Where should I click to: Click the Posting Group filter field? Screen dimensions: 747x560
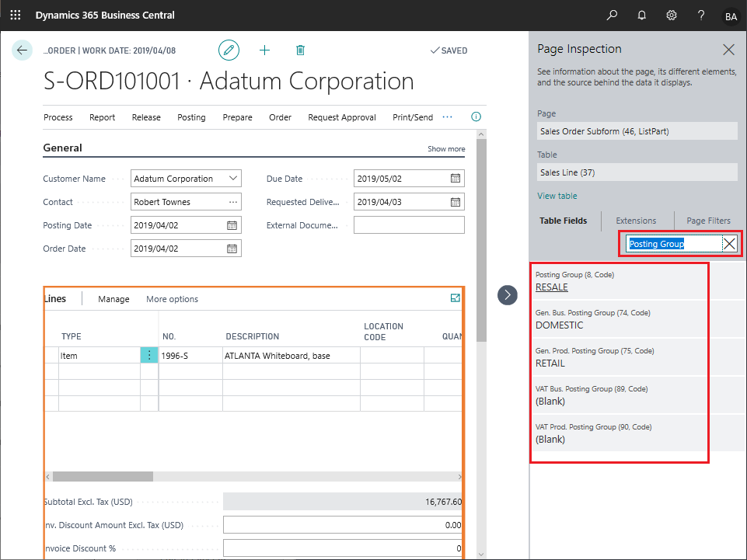click(x=674, y=244)
